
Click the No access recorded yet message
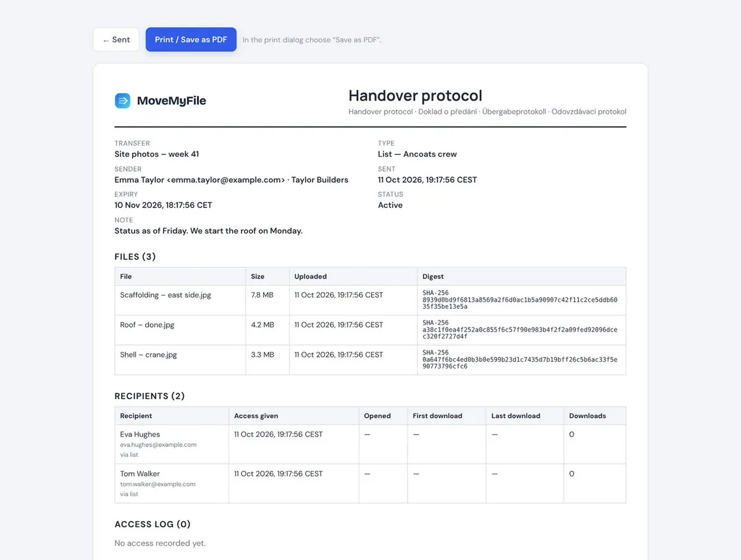tap(160, 543)
